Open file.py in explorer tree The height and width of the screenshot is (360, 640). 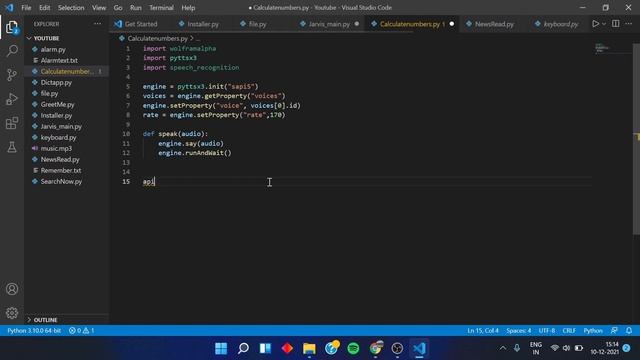49,93
